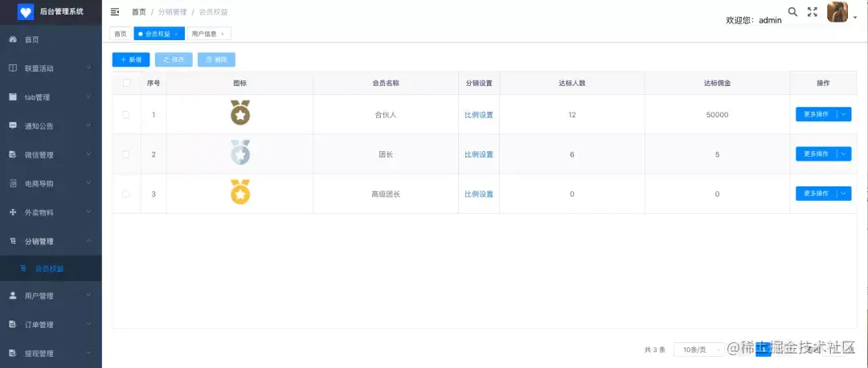Open 比例设置 link for 团长
Viewport: 868px width, 368px height.
(x=479, y=154)
